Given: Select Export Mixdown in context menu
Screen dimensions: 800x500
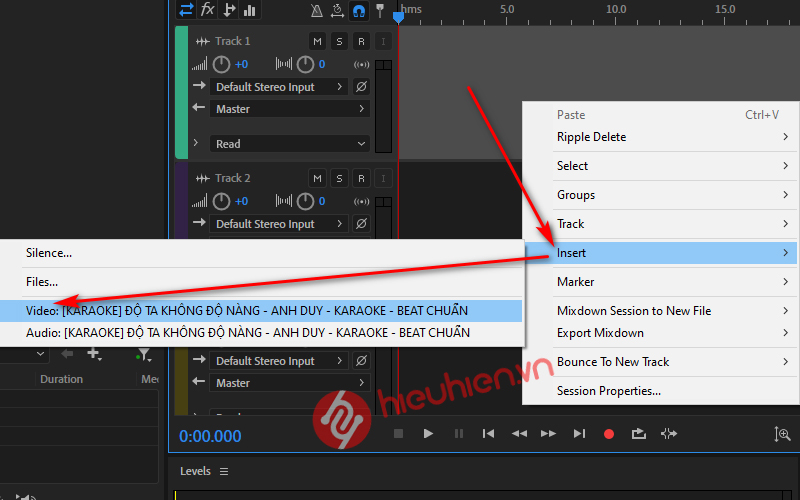Looking at the screenshot, I should 600,333.
